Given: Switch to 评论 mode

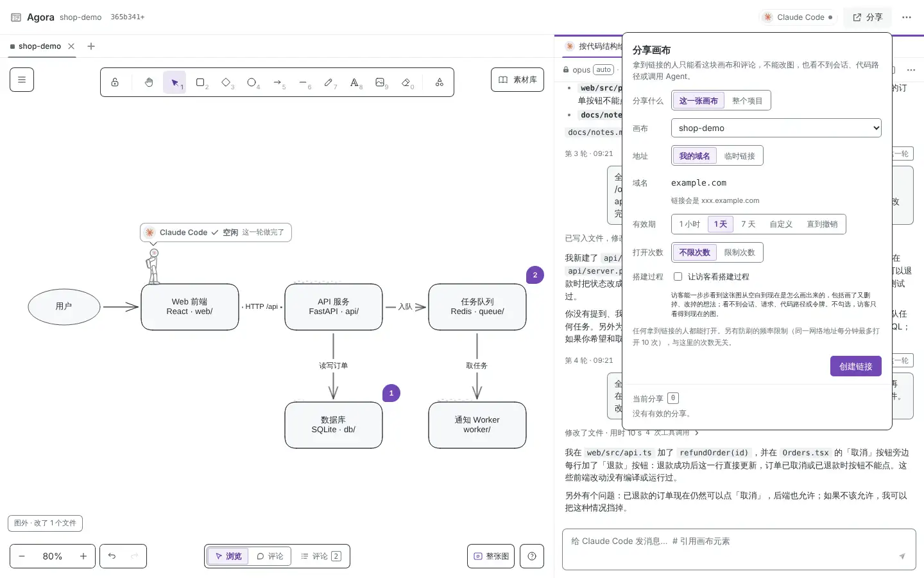Looking at the screenshot, I should 270,556.
